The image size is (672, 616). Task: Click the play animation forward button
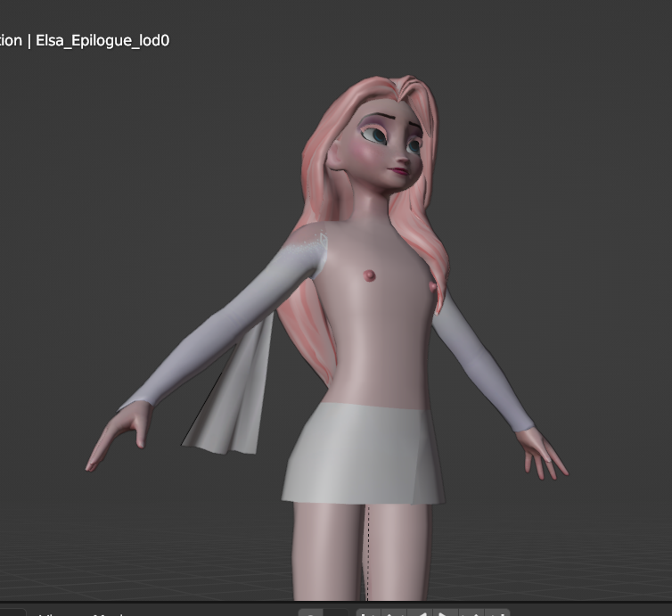click(x=446, y=612)
